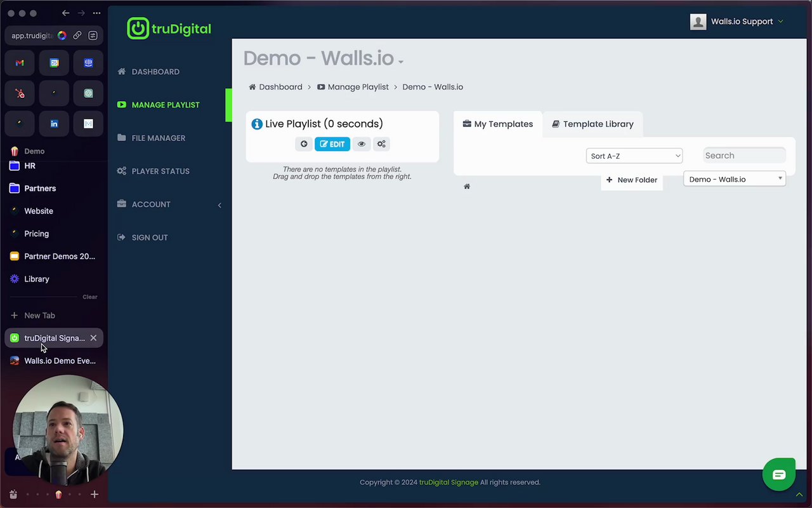Click the template Search field
Image resolution: width=812 pixels, height=508 pixels.
[744, 156]
